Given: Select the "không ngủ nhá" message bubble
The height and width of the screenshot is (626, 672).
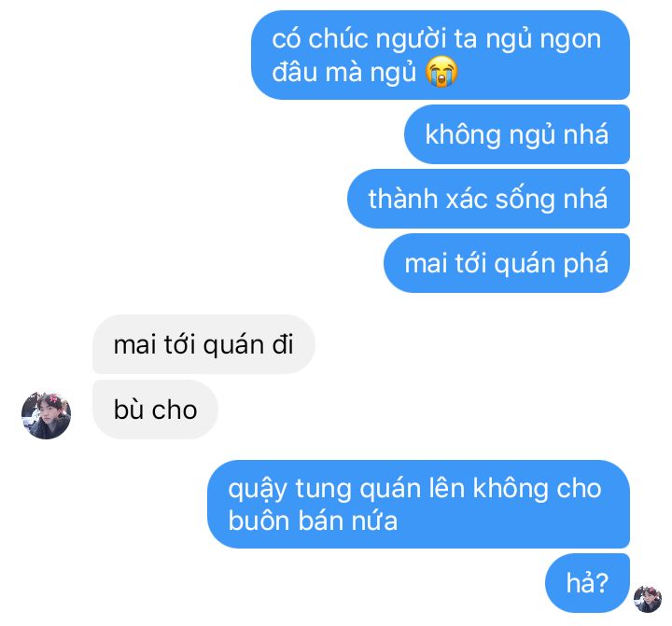Looking at the screenshot, I should coord(517,134).
